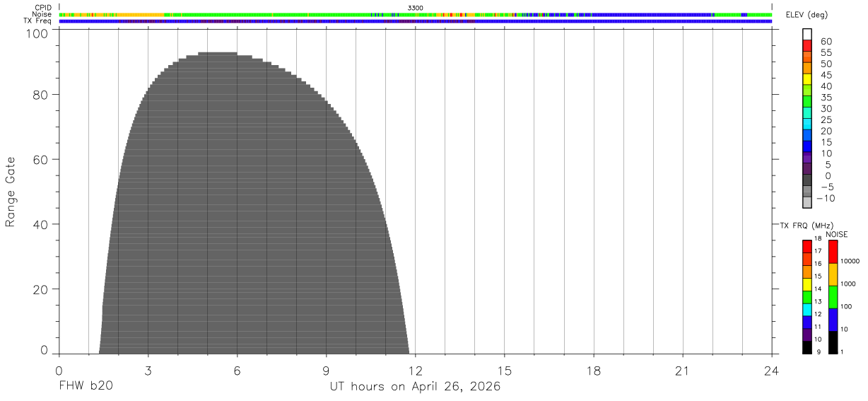Click the Noise color strip above the plot
Viewport: 868px width, 401px height.
coord(416,14)
